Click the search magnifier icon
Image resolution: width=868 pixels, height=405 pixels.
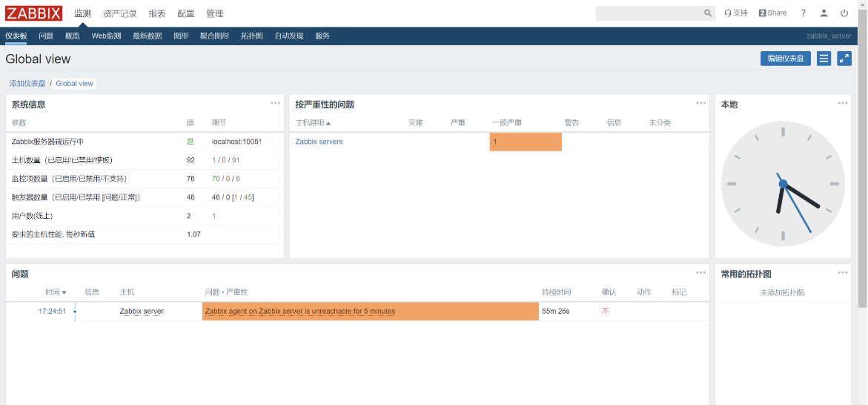pos(708,13)
